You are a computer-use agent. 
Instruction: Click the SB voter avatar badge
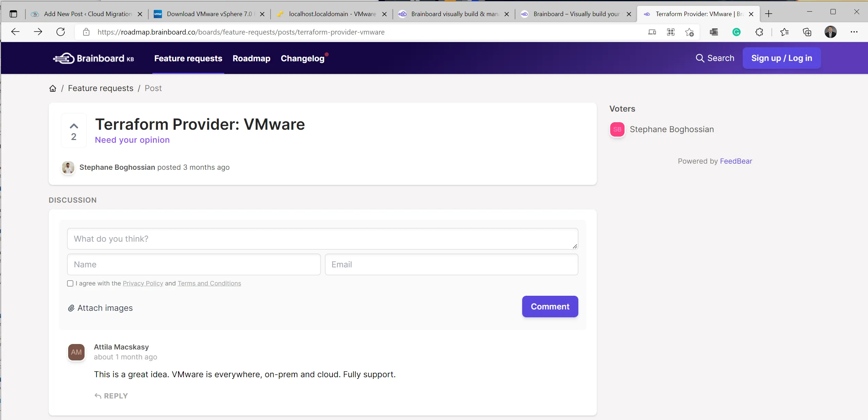(617, 129)
